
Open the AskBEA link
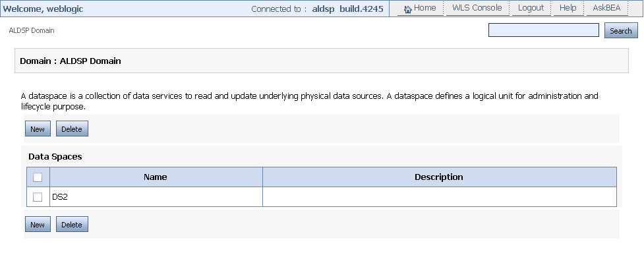[606, 8]
